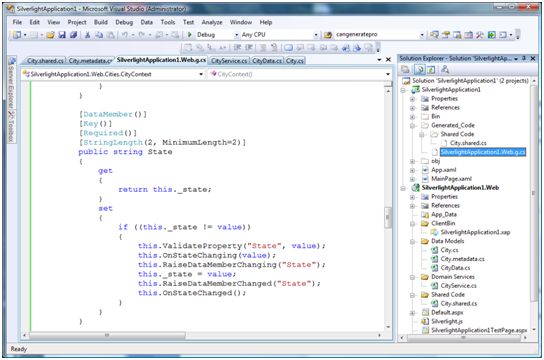Collapse the SilverlightApplication1.Web project node

(403, 188)
